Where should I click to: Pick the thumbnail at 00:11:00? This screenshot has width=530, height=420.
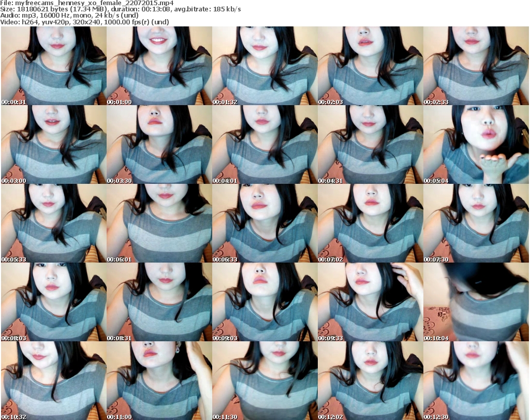pyautogui.click(x=159, y=381)
